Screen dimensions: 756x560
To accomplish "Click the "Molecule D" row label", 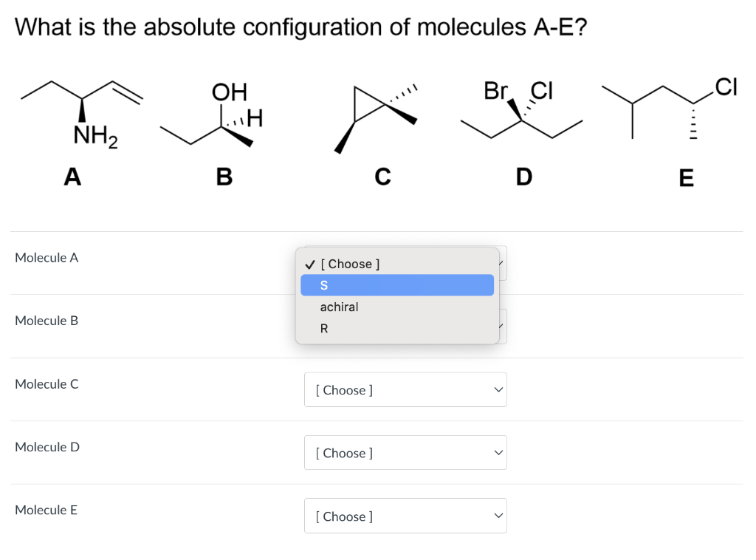I will (x=47, y=447).
